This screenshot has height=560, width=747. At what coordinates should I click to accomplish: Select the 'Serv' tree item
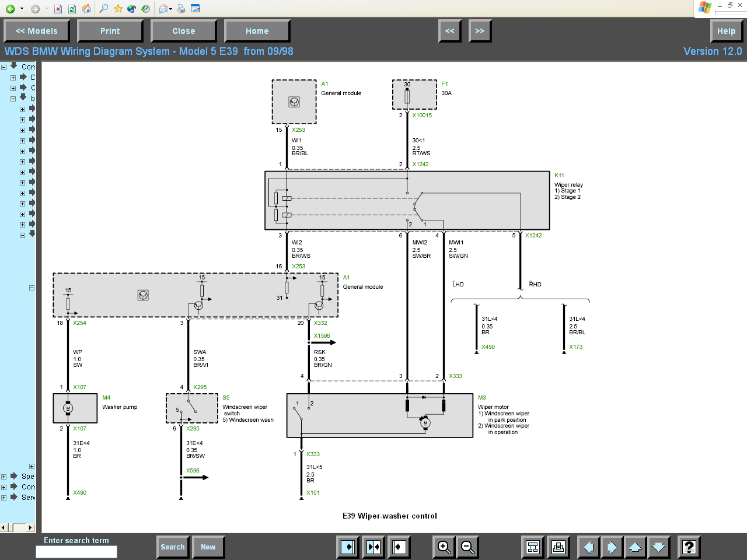28,498
